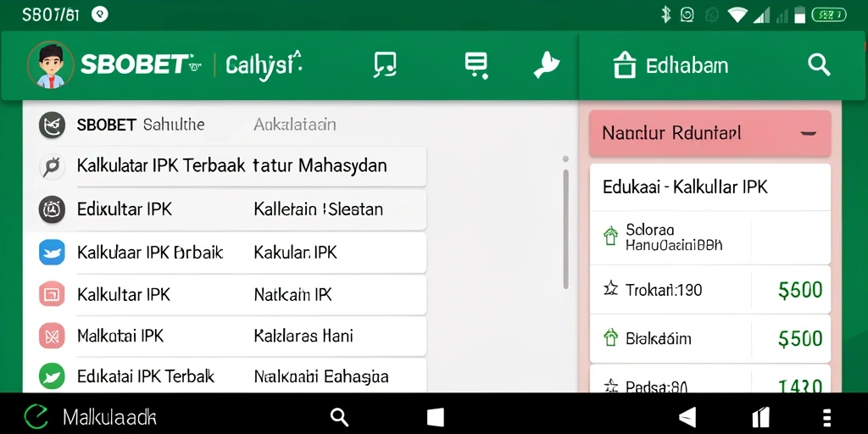Click the back triangle in bottom bar
Image resolution: width=868 pixels, height=434 pixels.
(687, 417)
